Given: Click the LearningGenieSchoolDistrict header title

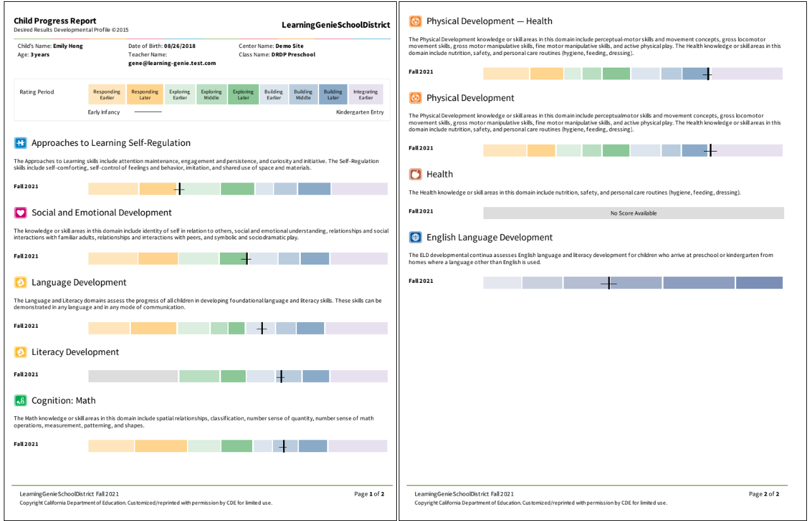Looking at the screenshot, I should tap(336, 25).
